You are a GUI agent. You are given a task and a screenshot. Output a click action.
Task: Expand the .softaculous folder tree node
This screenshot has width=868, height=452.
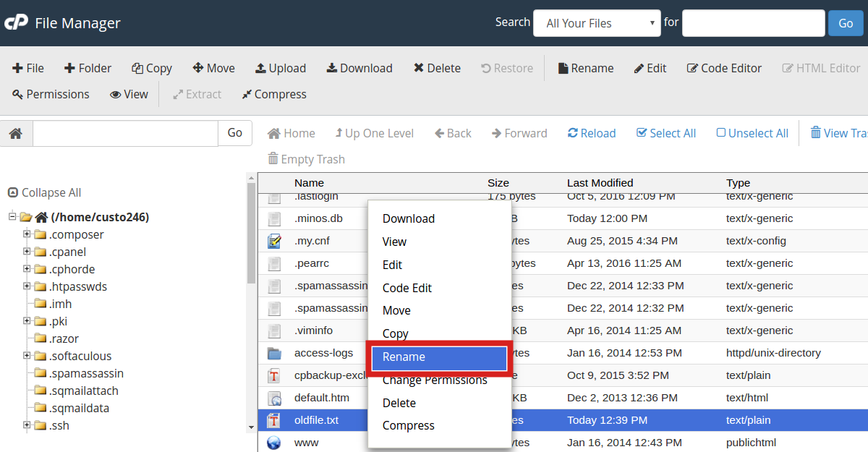[x=27, y=356]
